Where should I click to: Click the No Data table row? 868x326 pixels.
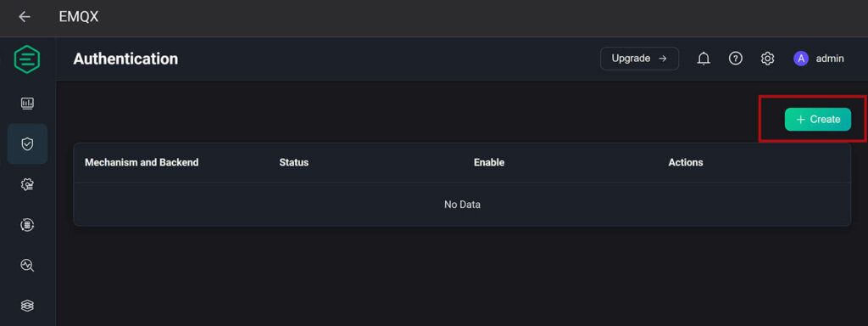point(462,205)
